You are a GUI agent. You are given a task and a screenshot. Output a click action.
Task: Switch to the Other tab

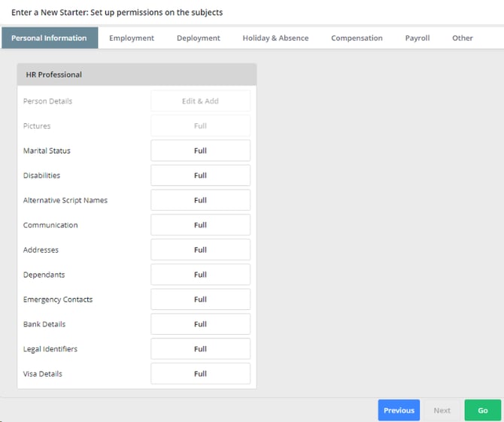[x=462, y=38]
